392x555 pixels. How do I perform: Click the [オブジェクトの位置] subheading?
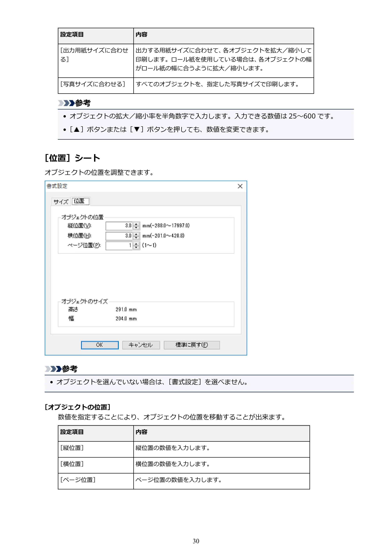[78, 407]
